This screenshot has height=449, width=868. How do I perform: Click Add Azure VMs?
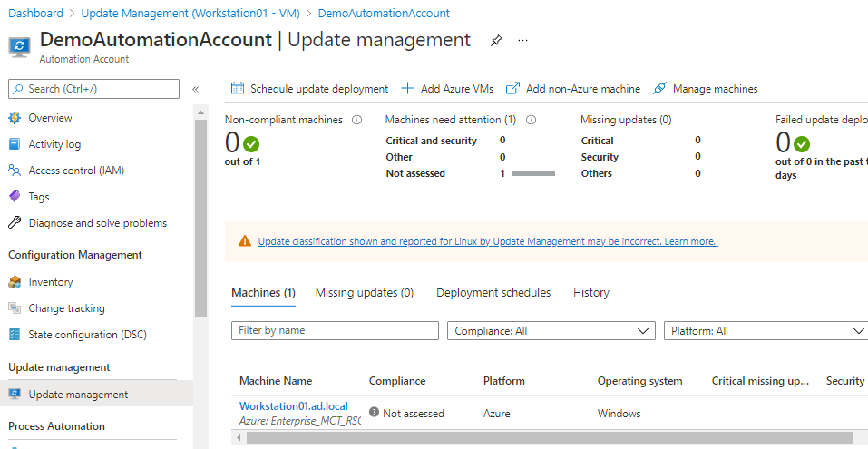(447, 89)
